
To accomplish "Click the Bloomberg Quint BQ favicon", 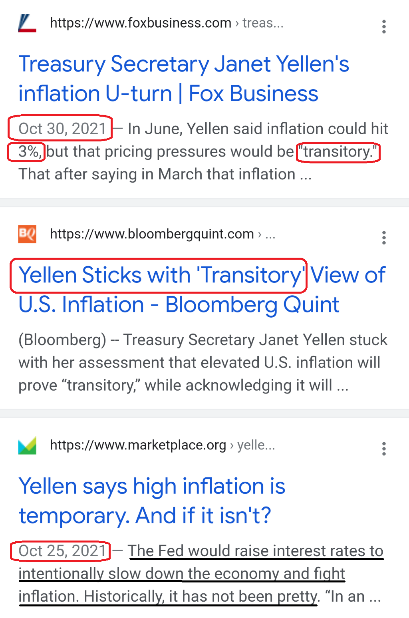I will click(x=27, y=234).
